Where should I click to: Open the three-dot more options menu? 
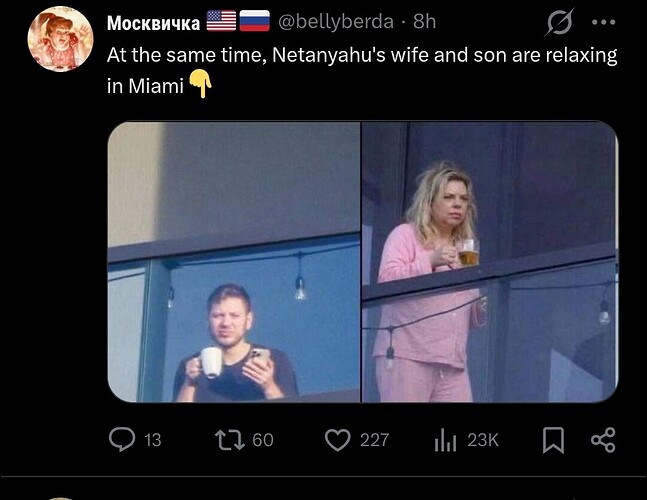(x=604, y=22)
